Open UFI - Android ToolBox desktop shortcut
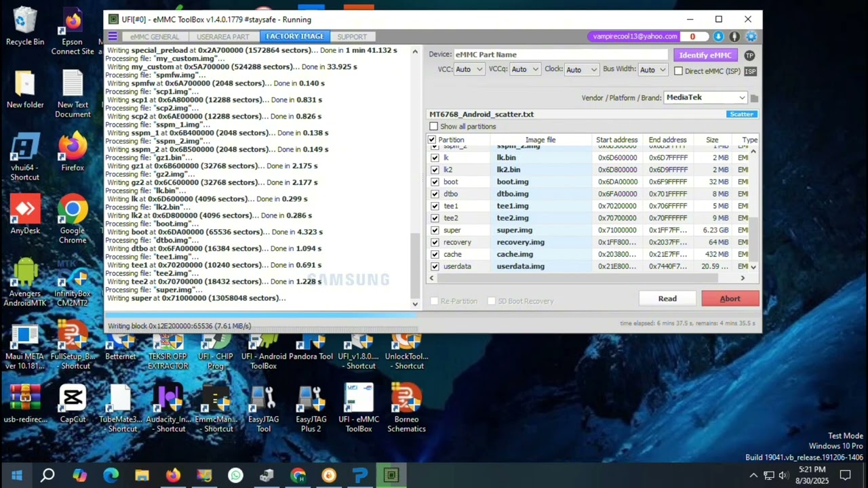The image size is (868, 488). coord(263,351)
